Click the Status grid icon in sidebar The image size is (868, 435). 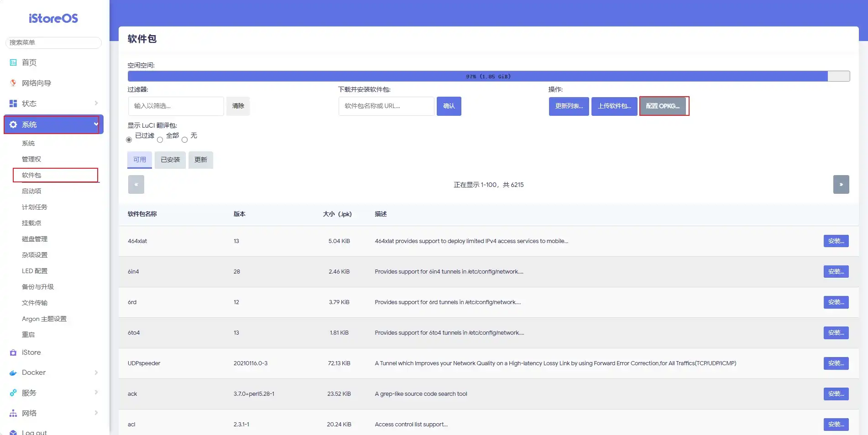[13, 104]
